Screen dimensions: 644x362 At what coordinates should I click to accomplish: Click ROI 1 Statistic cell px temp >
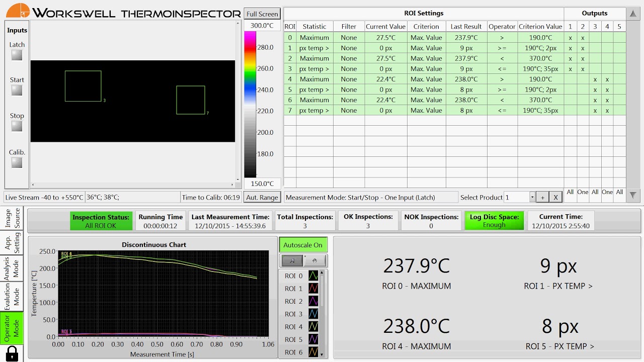(x=314, y=48)
